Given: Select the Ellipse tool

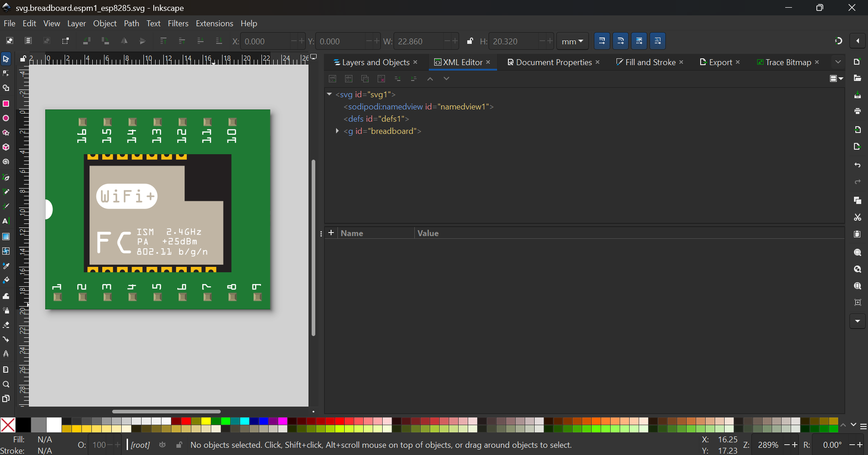Looking at the screenshot, I should [x=6, y=118].
